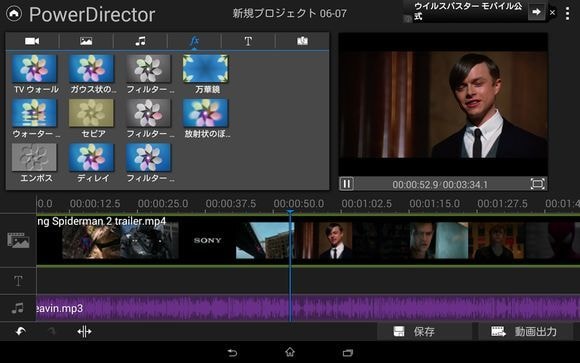Select the 放射状のぼ radial blur effect
580x363 pixels.
click(206, 118)
